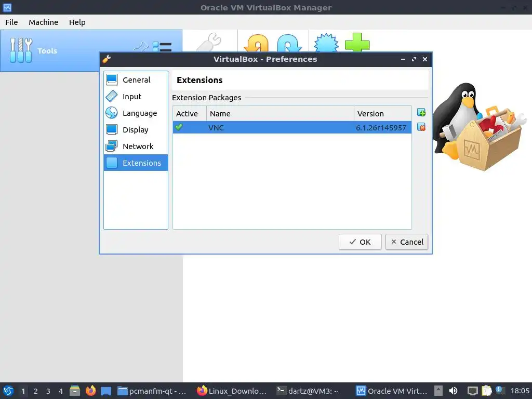Switch to workspace 4
This screenshot has width=532, height=399.
coord(61,391)
